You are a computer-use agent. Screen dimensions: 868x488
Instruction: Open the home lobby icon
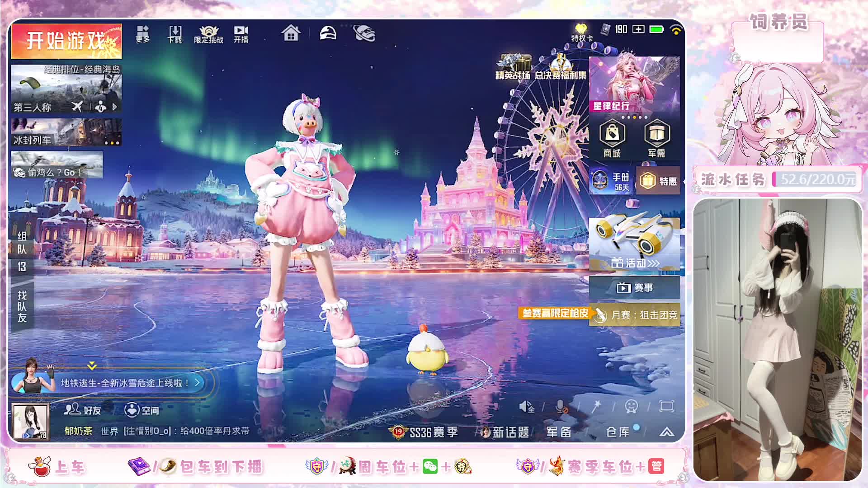coord(290,33)
